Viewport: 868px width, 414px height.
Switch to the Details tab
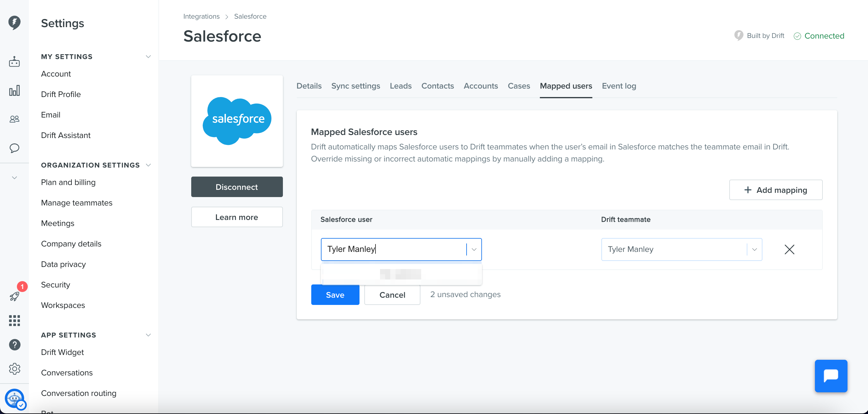309,86
